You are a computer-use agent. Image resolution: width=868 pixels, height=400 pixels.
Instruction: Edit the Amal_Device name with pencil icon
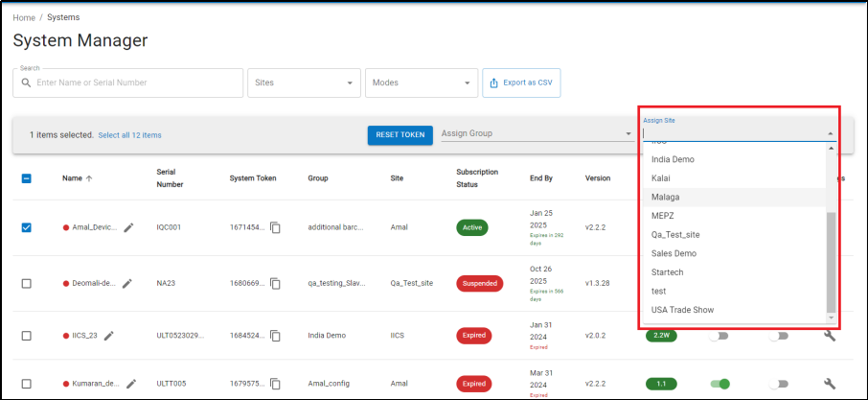coord(128,227)
